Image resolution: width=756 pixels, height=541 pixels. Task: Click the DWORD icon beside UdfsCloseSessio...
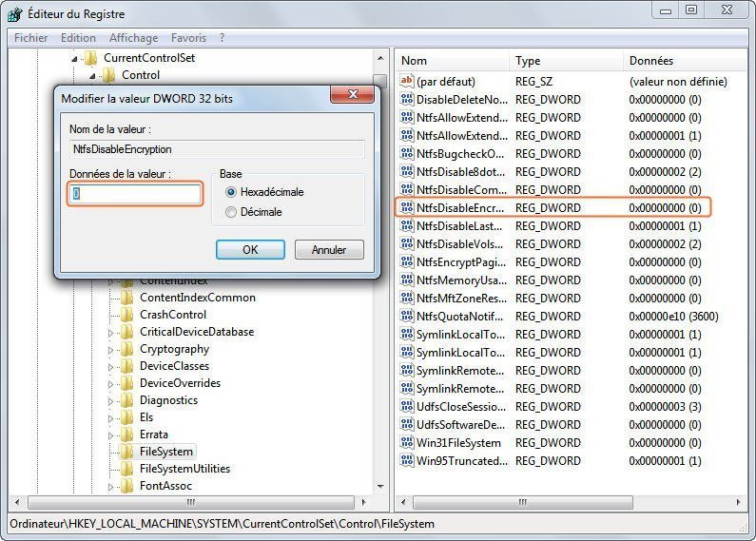click(407, 407)
